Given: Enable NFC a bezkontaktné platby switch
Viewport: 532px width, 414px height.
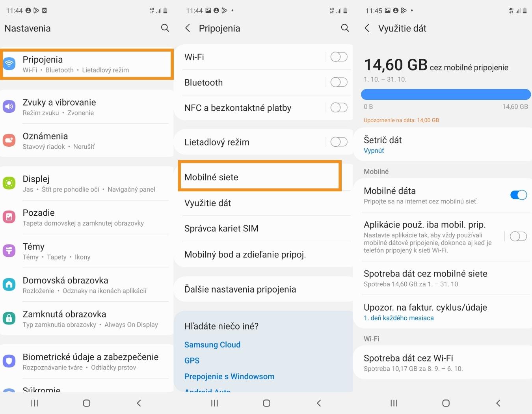Looking at the screenshot, I should pyautogui.click(x=339, y=107).
